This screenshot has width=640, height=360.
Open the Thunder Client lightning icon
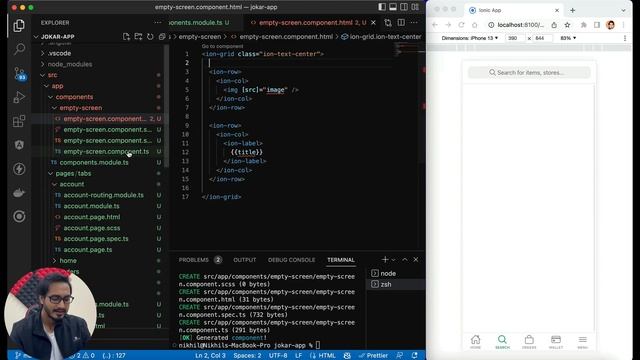pyautogui.click(x=19, y=169)
